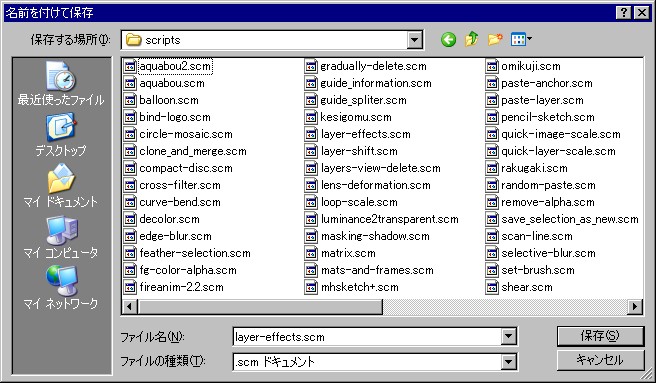Select file name edge-blur.scm

click(x=175, y=236)
